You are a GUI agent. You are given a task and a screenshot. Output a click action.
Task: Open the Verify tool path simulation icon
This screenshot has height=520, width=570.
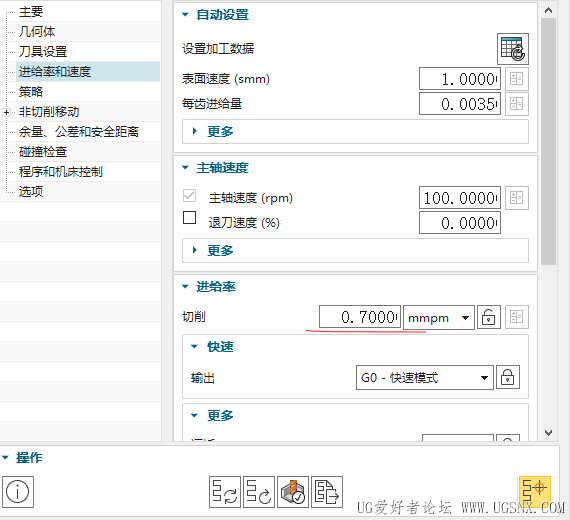click(x=293, y=492)
